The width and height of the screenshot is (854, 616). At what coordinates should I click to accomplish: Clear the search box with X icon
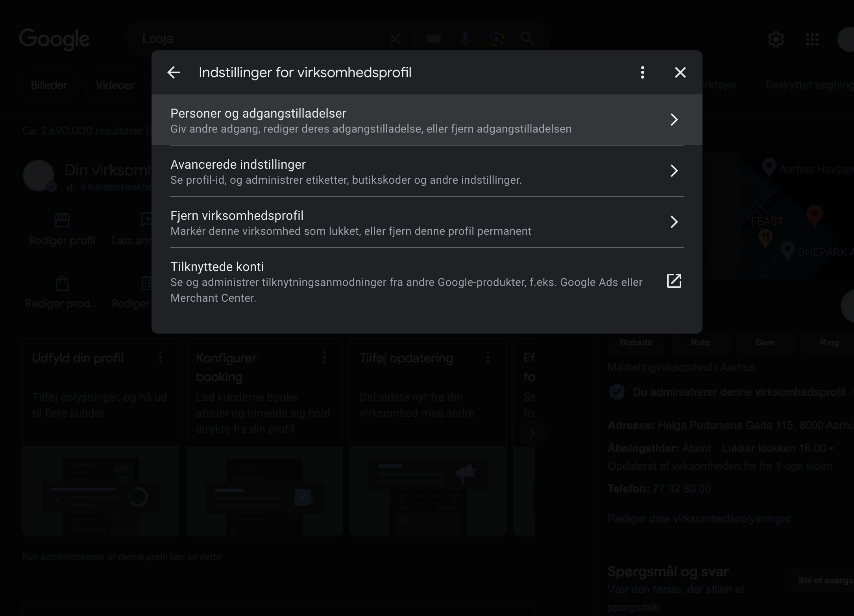[395, 39]
